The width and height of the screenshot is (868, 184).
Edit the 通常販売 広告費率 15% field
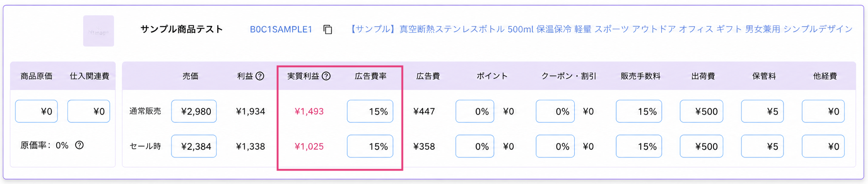pos(370,111)
